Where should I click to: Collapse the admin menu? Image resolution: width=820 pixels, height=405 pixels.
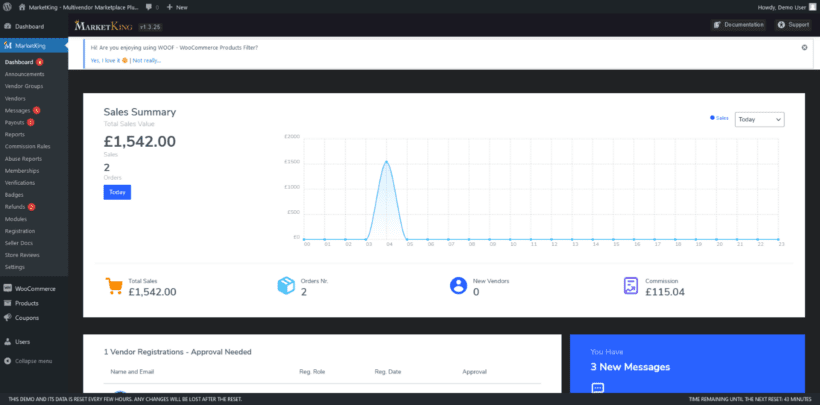point(28,361)
